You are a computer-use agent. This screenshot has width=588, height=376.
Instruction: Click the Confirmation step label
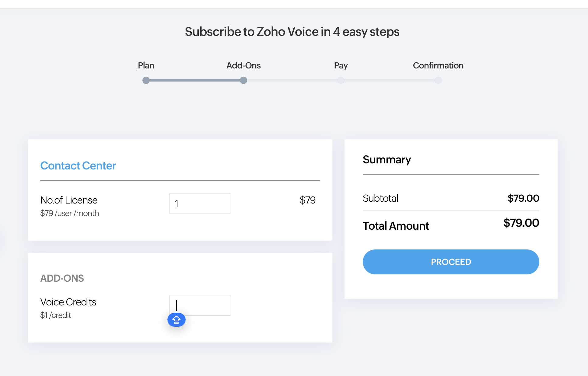pos(438,65)
